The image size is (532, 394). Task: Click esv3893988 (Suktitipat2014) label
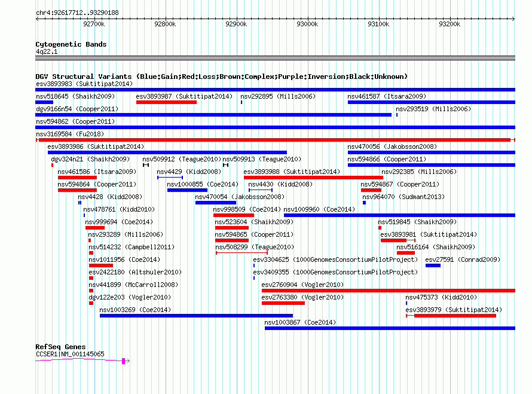pos(292,172)
